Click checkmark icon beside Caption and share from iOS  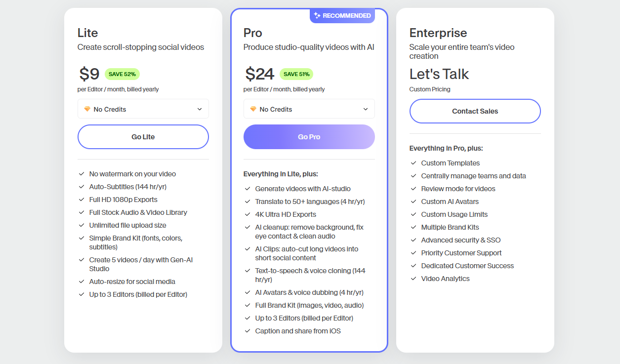click(x=248, y=331)
